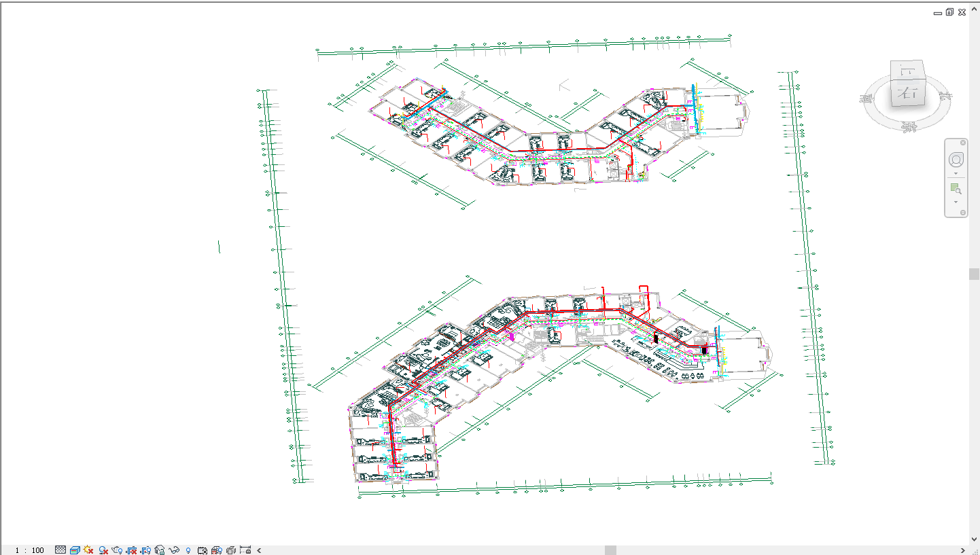Image resolution: width=980 pixels, height=555 pixels.
Task: Expand the navigation wheel dropdown arrow
Action: (x=956, y=173)
